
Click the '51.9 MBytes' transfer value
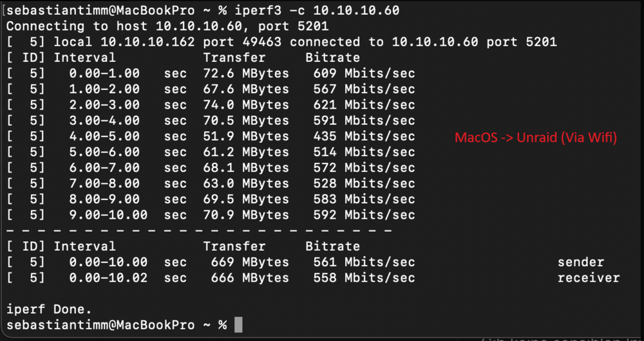point(246,136)
